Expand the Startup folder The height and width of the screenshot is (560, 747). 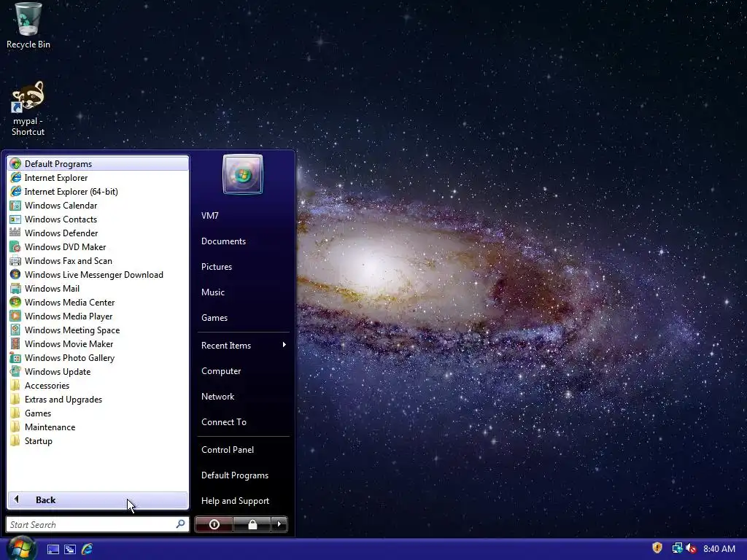[x=98, y=440]
